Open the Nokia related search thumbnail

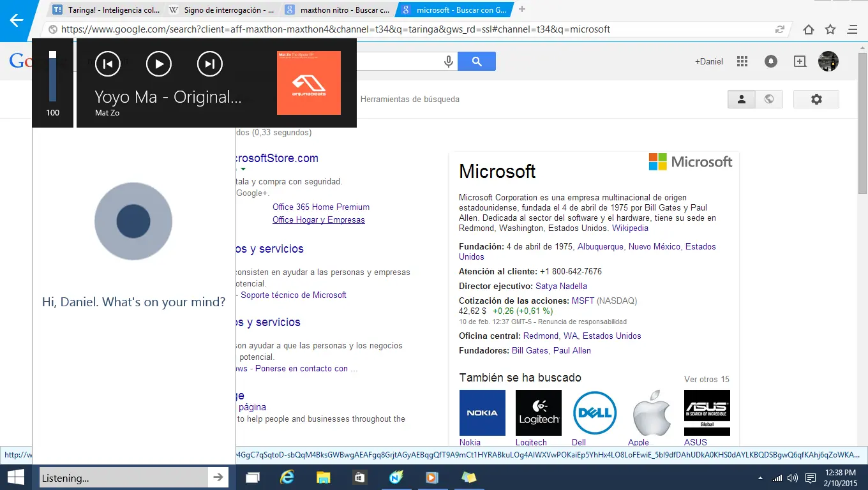483,413
